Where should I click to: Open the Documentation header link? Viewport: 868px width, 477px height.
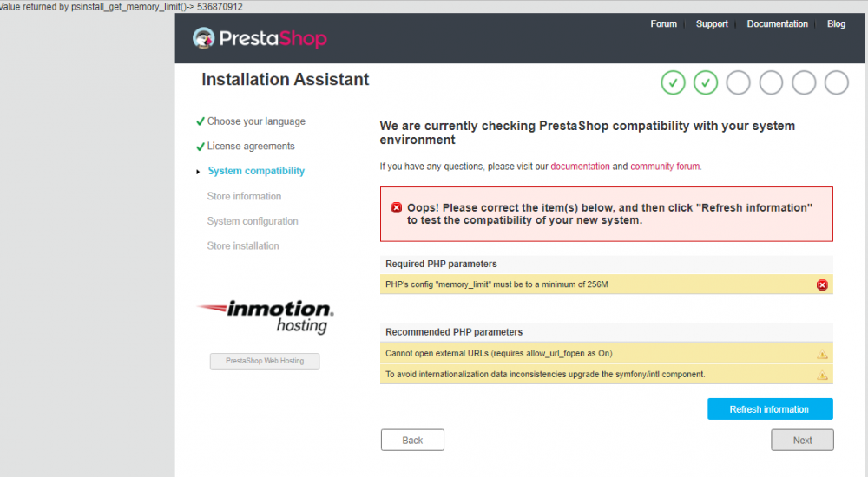(x=777, y=23)
